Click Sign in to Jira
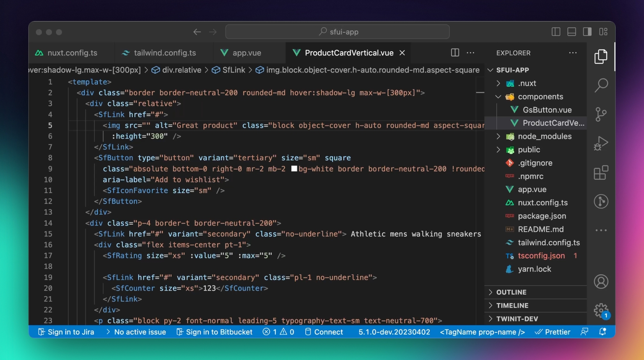644x360 pixels. coord(66,332)
